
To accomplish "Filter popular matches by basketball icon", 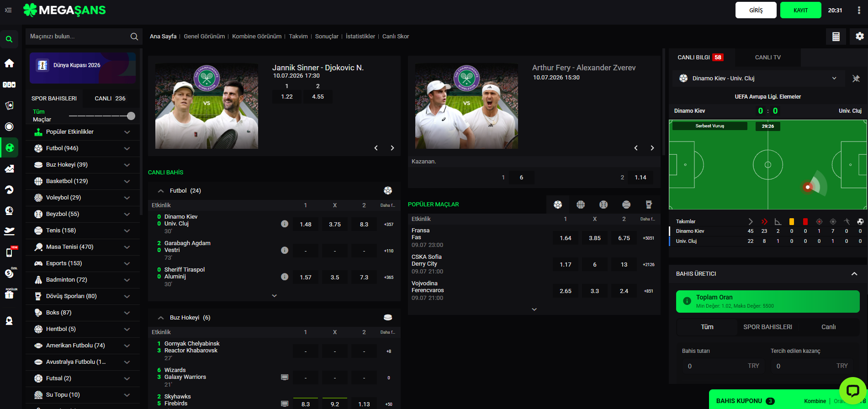I will (x=581, y=204).
